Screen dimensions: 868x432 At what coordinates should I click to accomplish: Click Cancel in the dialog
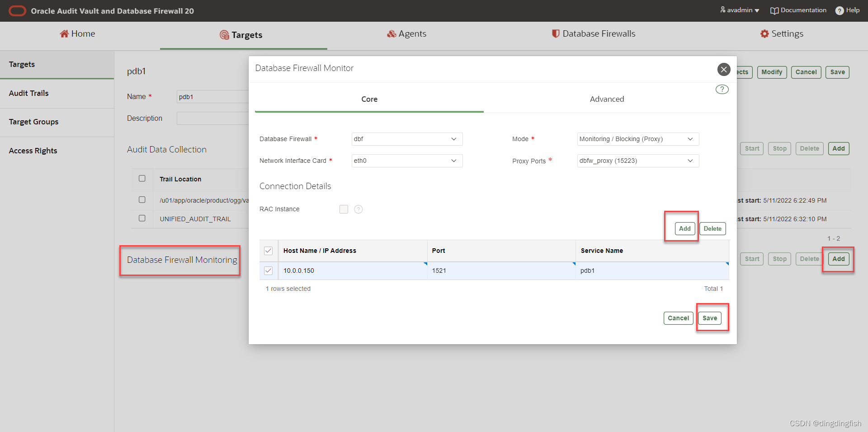coord(678,318)
